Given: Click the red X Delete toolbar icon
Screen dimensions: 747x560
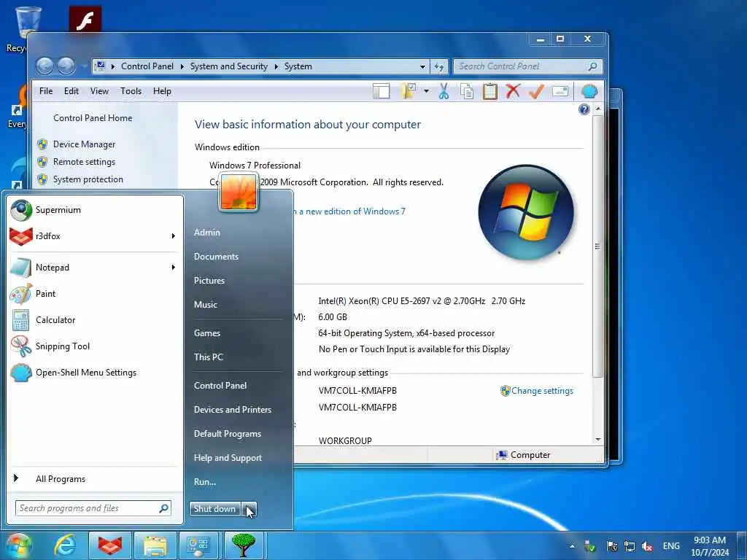Looking at the screenshot, I should [x=513, y=91].
